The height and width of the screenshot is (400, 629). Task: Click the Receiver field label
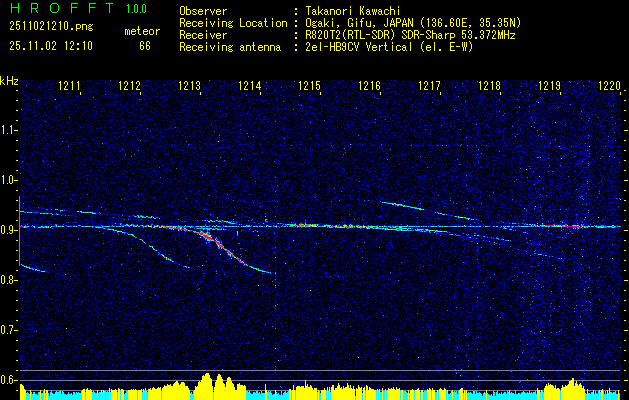click(203, 35)
